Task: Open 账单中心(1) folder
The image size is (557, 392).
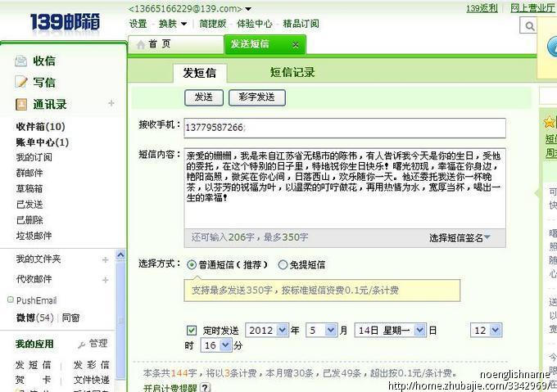Action: point(43,142)
